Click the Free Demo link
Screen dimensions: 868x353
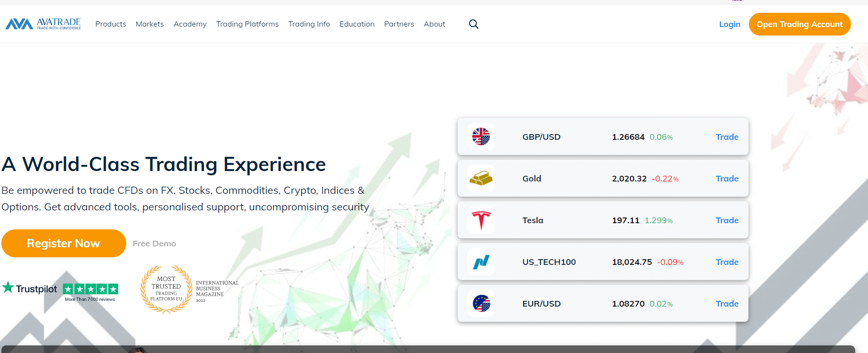coord(154,244)
